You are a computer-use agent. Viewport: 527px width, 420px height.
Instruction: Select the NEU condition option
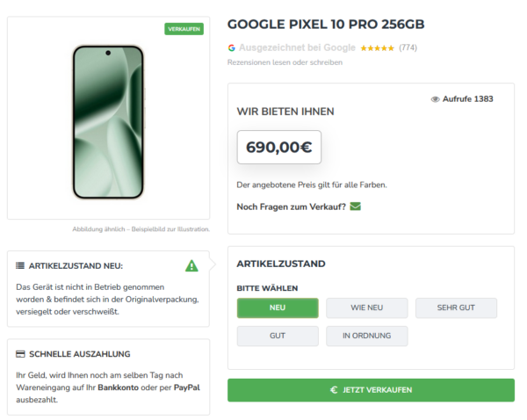pyautogui.click(x=278, y=308)
